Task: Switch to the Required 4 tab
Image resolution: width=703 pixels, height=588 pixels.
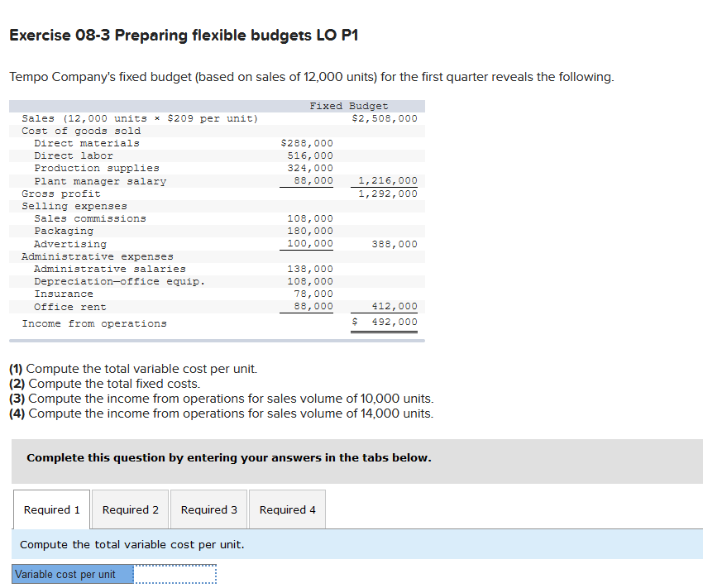Action: [x=287, y=509]
